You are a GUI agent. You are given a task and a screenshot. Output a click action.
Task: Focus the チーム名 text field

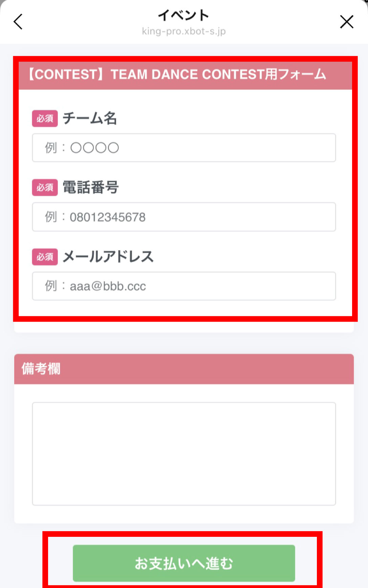[x=184, y=148]
